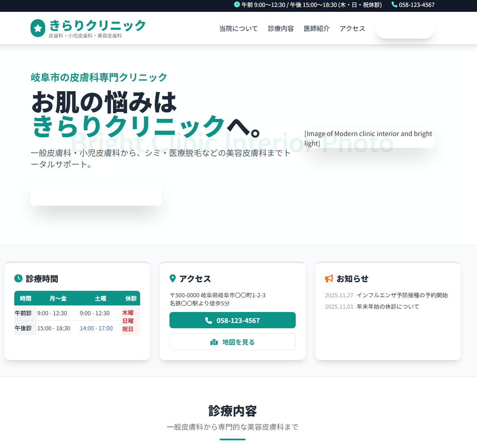
Task: Click the map pin icon on the アクセス card
Action: (173, 279)
